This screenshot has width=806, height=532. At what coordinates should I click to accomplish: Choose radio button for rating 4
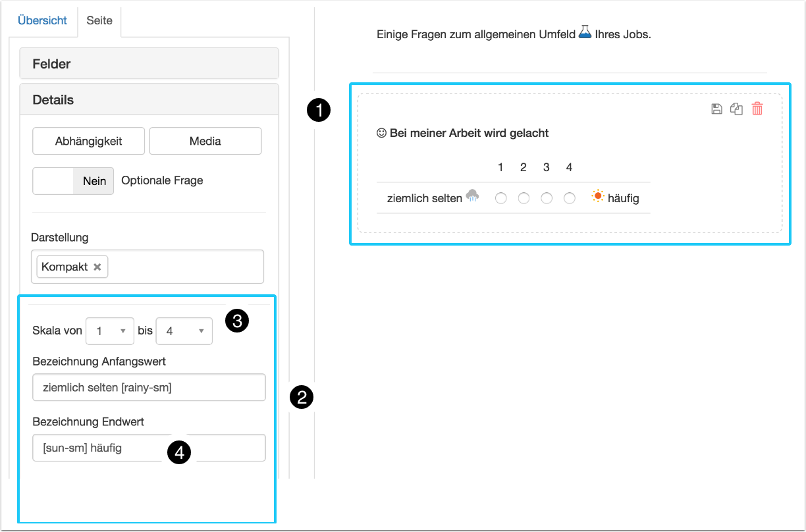(570, 198)
